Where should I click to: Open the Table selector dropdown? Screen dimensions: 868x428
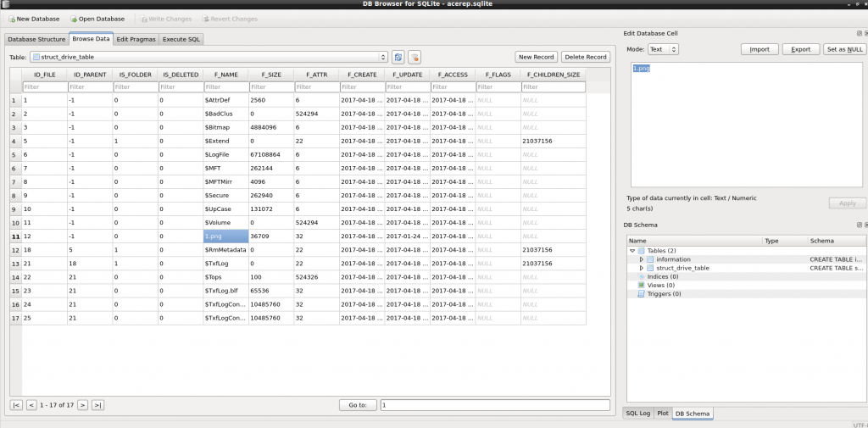(x=382, y=57)
